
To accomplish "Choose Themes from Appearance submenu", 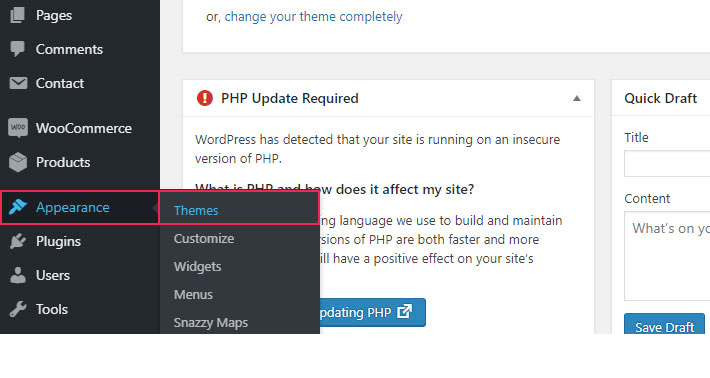I will [196, 211].
